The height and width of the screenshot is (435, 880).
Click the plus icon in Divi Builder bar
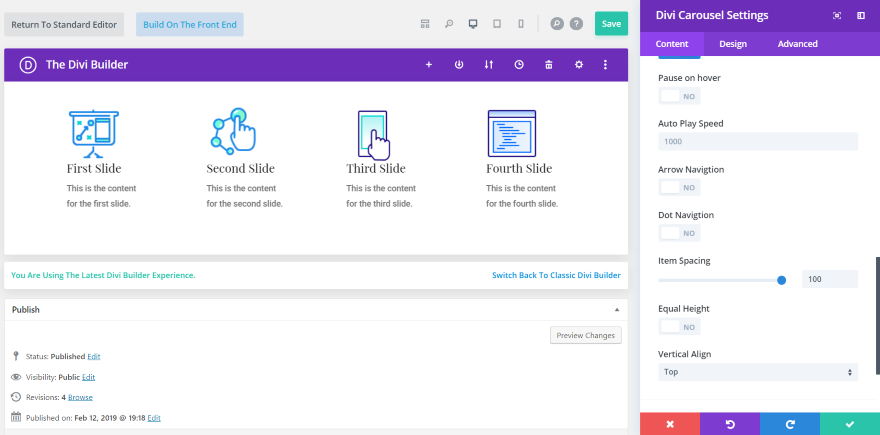pos(429,65)
